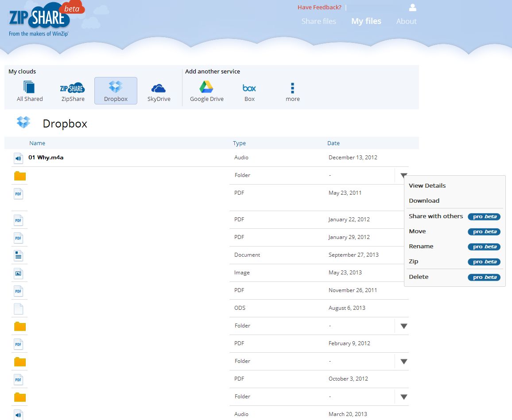This screenshot has width=512, height=420.
Task: Open the actions dropdown for the folder below October 3 PDF
Action: tap(403, 397)
